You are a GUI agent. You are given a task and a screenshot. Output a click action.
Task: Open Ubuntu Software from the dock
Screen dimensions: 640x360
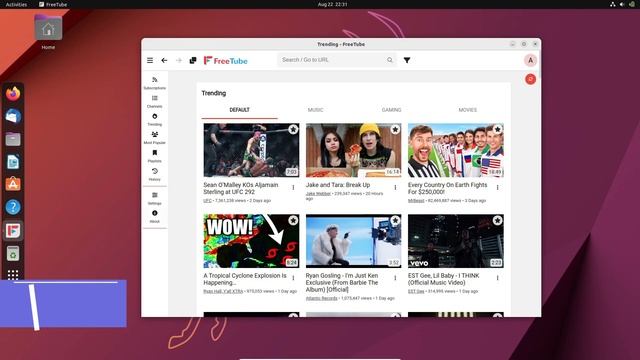(13, 184)
